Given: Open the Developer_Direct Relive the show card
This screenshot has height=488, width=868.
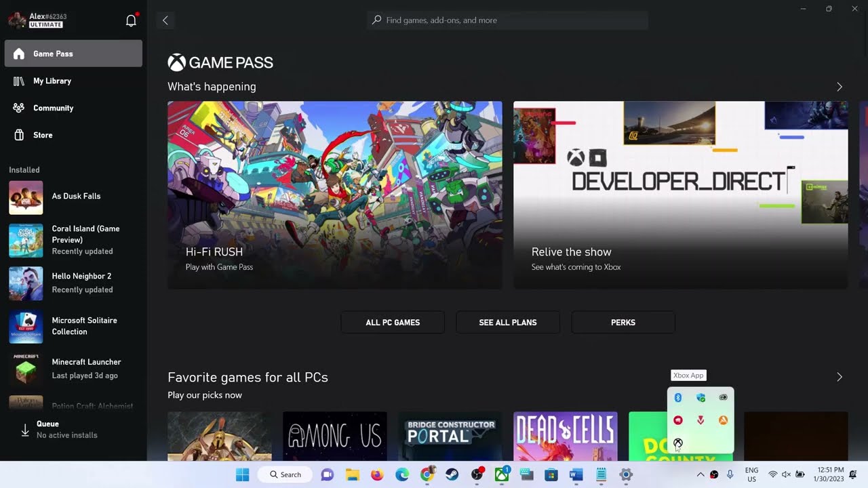Looking at the screenshot, I should (680, 195).
